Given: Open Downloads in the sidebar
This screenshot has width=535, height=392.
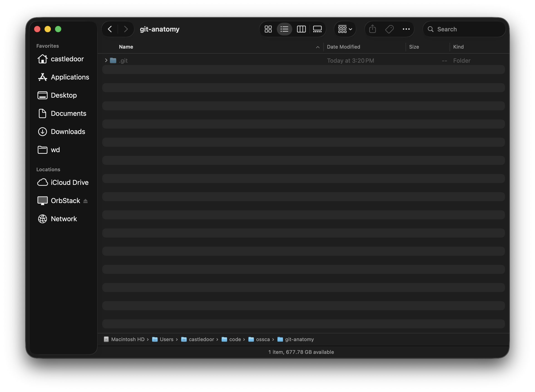Looking at the screenshot, I should (x=68, y=131).
